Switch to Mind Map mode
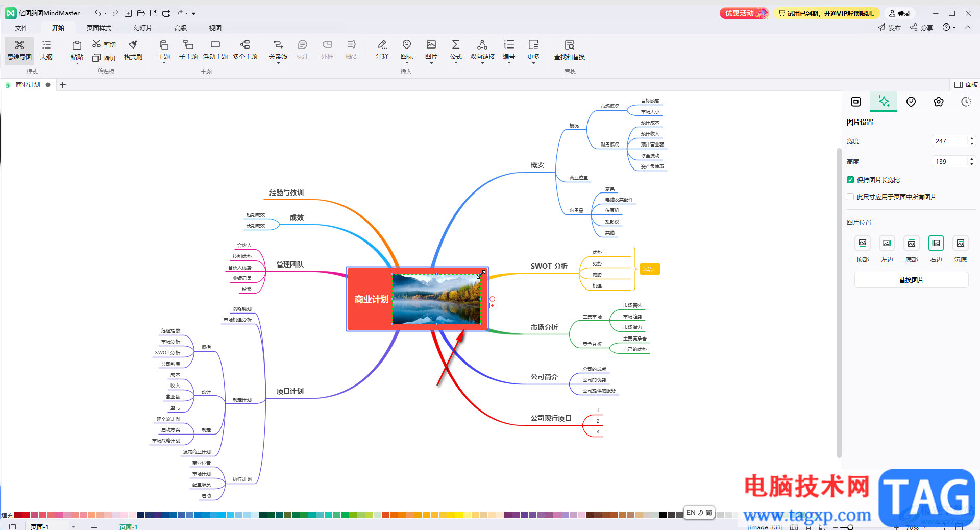This screenshot has width=980, height=530. [x=19, y=51]
